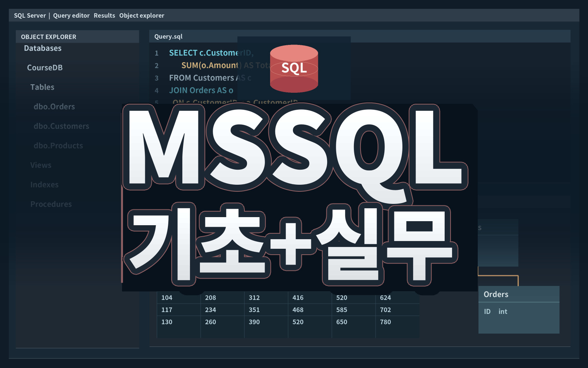
Task: Select the dbo.Customers table
Action: pyautogui.click(x=61, y=126)
